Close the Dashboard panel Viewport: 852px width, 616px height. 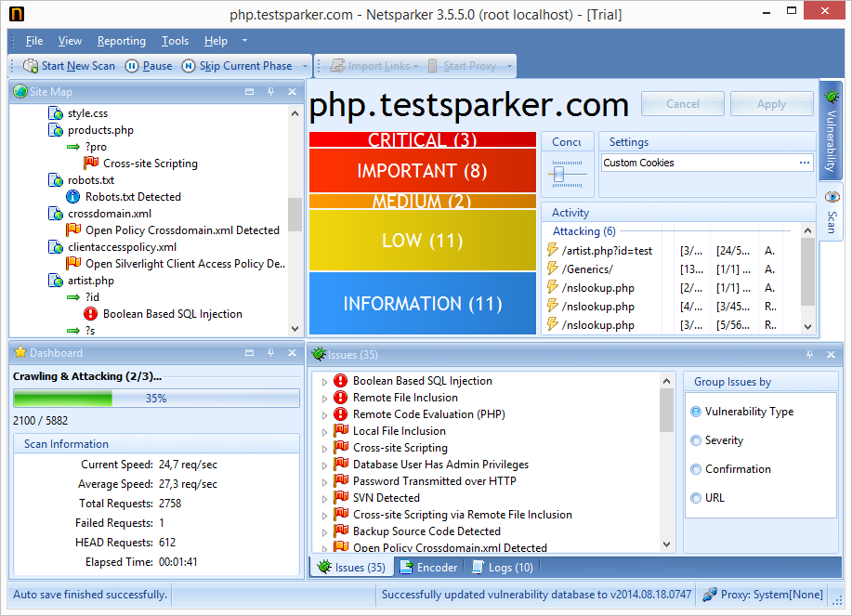tap(292, 353)
